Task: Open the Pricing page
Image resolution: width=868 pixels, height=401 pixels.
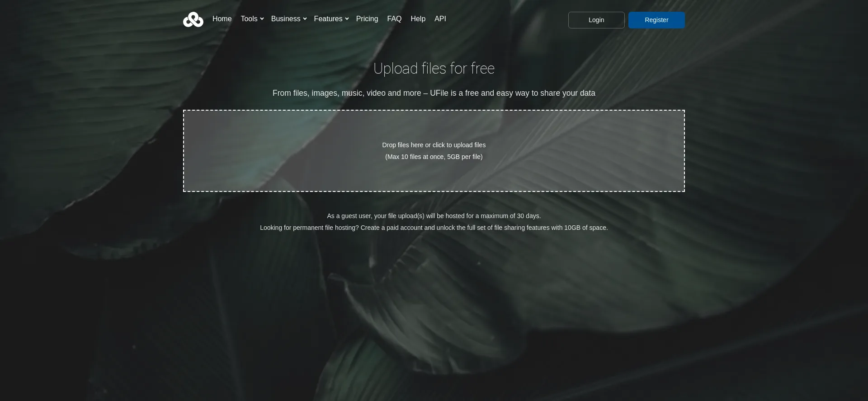Action: click(367, 19)
